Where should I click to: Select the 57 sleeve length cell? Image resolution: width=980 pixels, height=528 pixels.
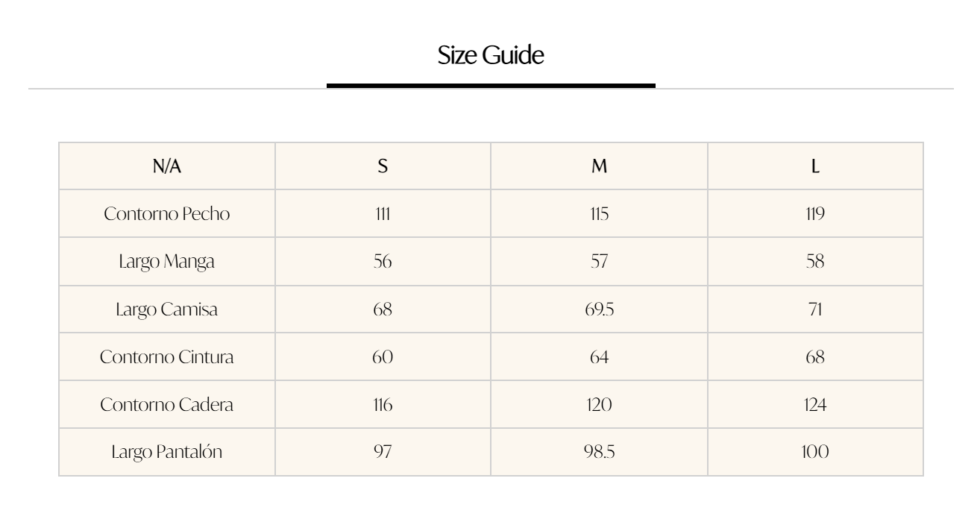(x=599, y=262)
